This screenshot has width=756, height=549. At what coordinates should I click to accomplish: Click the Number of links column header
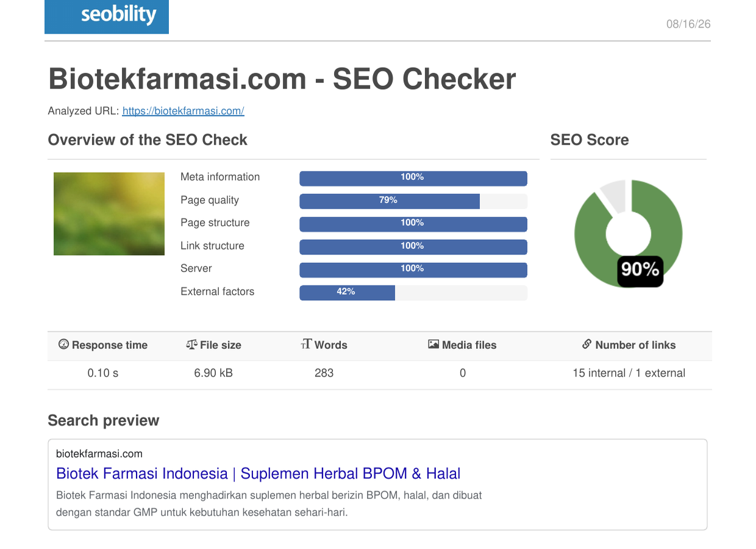629,345
